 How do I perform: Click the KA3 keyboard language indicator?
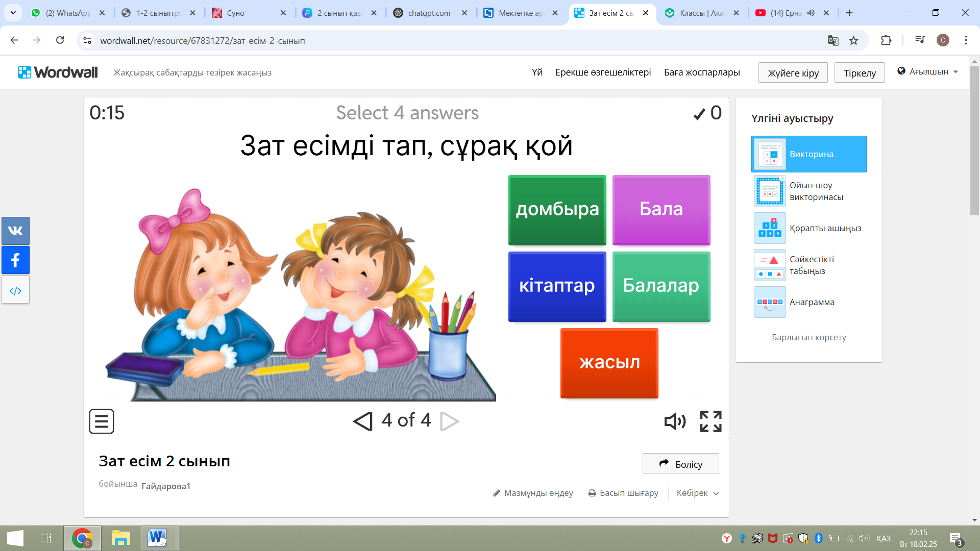tap(884, 539)
